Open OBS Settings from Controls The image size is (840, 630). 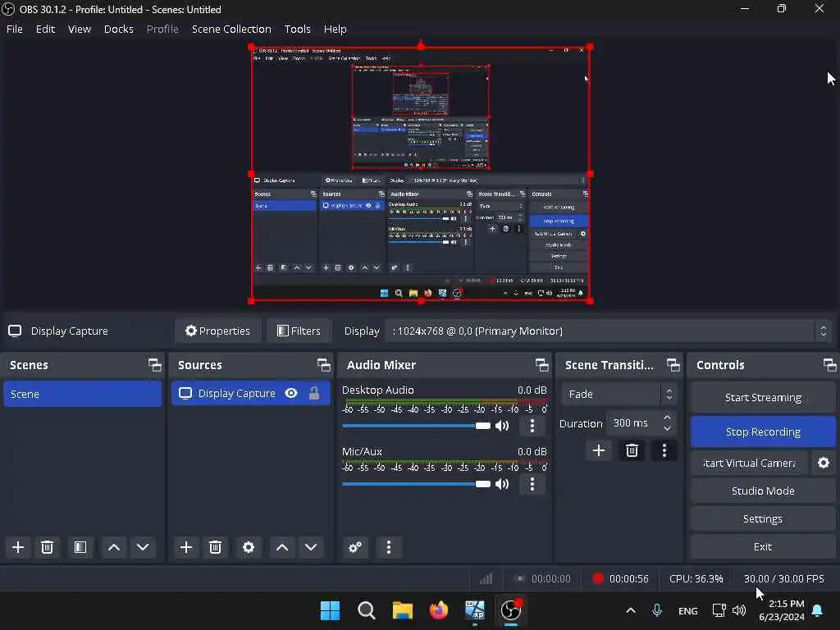pos(763,518)
